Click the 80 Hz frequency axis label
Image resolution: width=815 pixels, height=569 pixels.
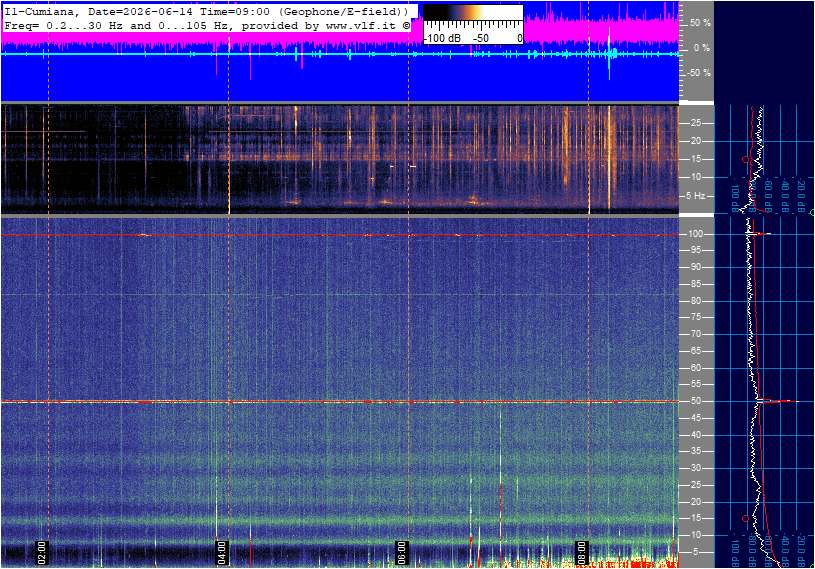pos(695,301)
